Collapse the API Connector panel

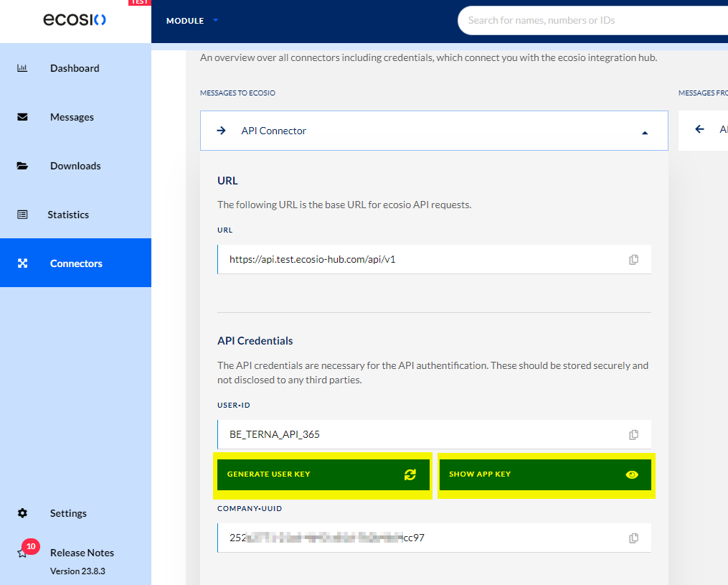pyautogui.click(x=644, y=131)
